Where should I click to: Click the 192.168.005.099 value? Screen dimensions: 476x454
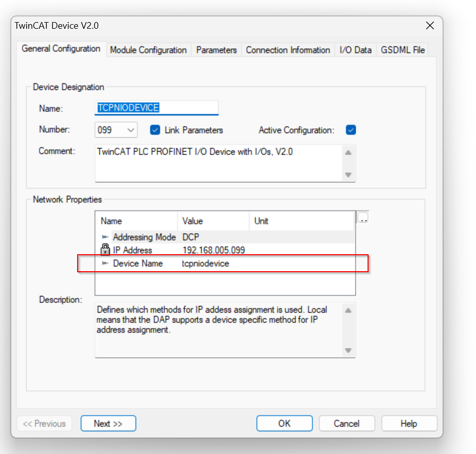(213, 250)
